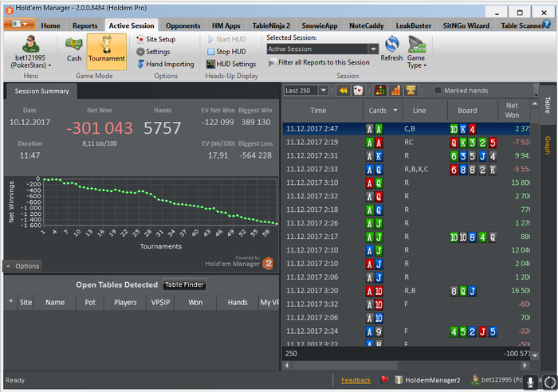The height and width of the screenshot is (392, 558).
Task: Click the orange bar chart icon
Action: point(395,91)
